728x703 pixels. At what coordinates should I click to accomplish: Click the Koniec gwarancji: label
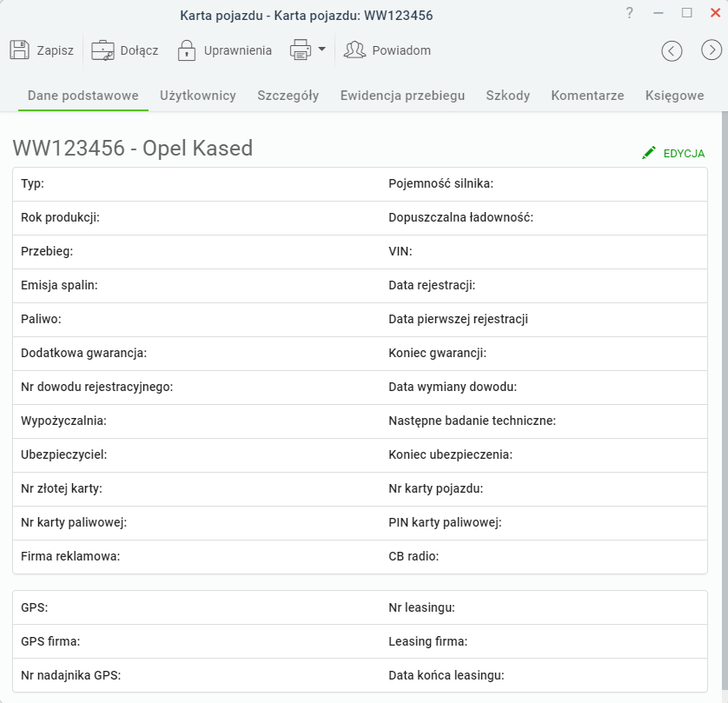437,353
